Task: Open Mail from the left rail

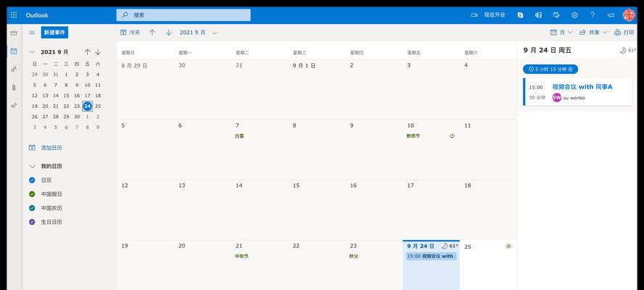Action: pos(14,33)
